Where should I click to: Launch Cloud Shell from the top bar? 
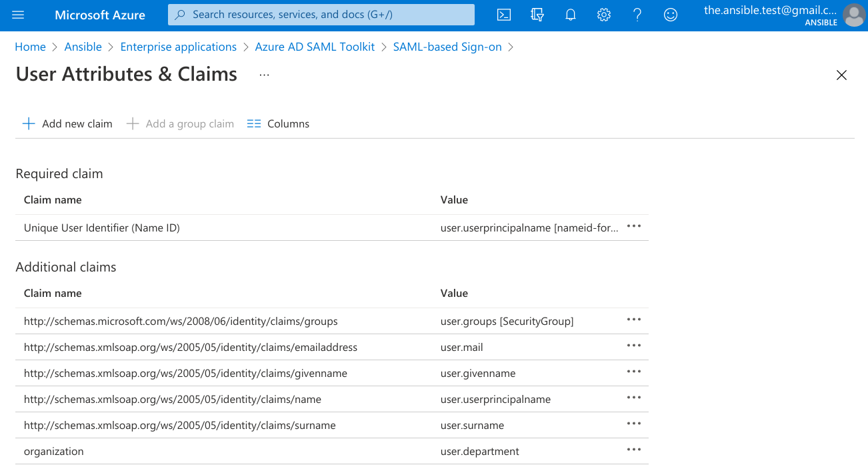click(x=504, y=15)
